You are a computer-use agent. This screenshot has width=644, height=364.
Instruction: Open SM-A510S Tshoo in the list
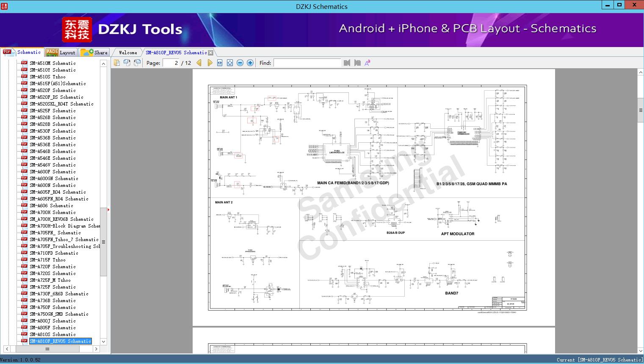coord(47,77)
